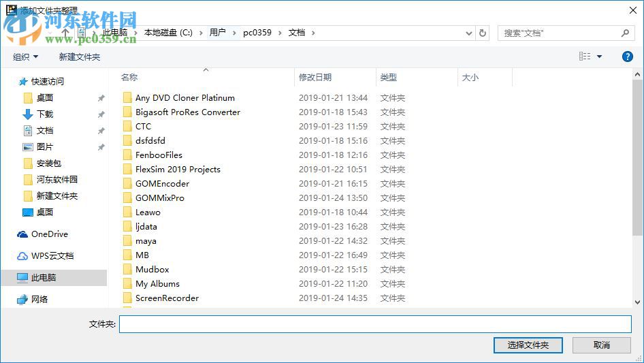Click the 搜索"文档" search box

pos(565,33)
